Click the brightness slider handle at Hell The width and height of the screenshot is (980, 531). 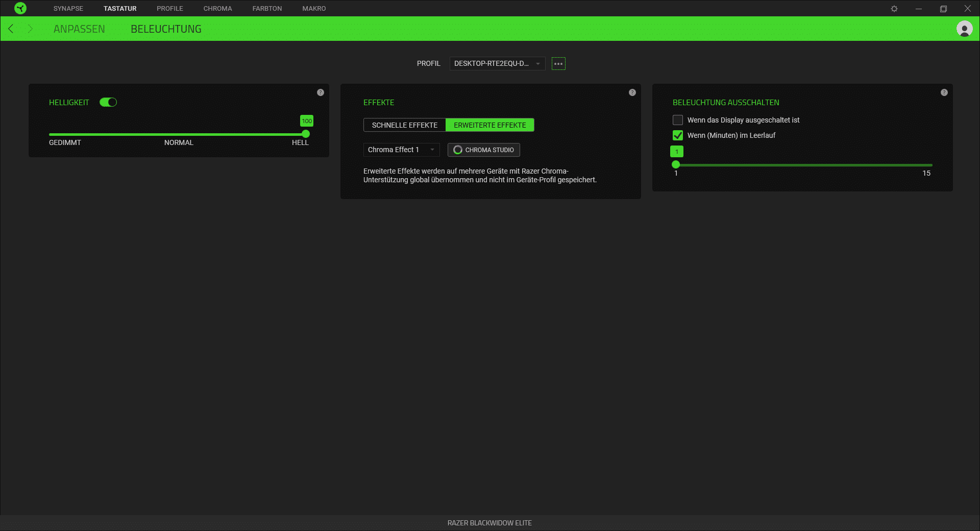pos(306,134)
